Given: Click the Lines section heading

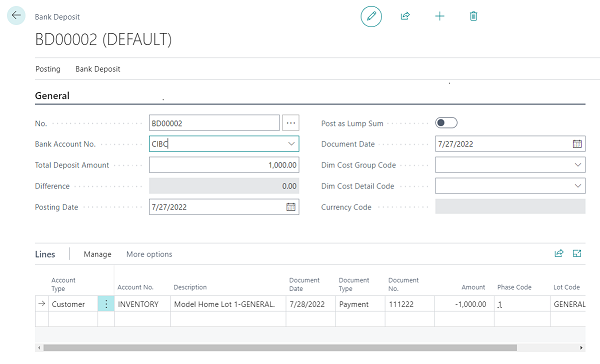Looking at the screenshot, I should [x=45, y=254].
